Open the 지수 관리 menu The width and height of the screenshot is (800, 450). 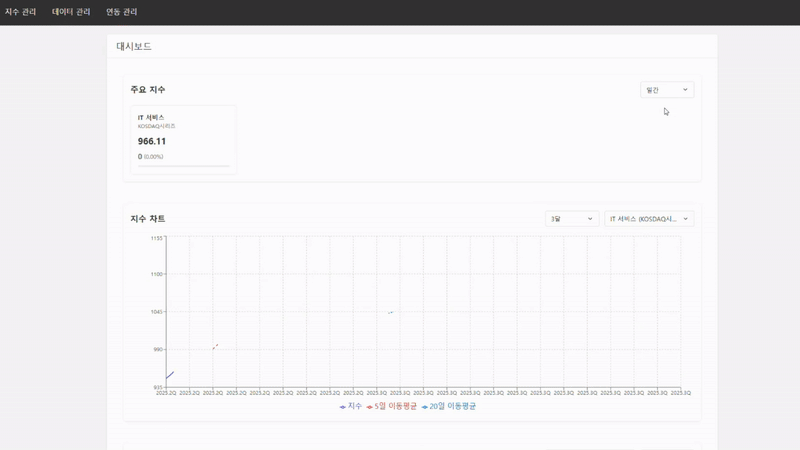(20, 12)
